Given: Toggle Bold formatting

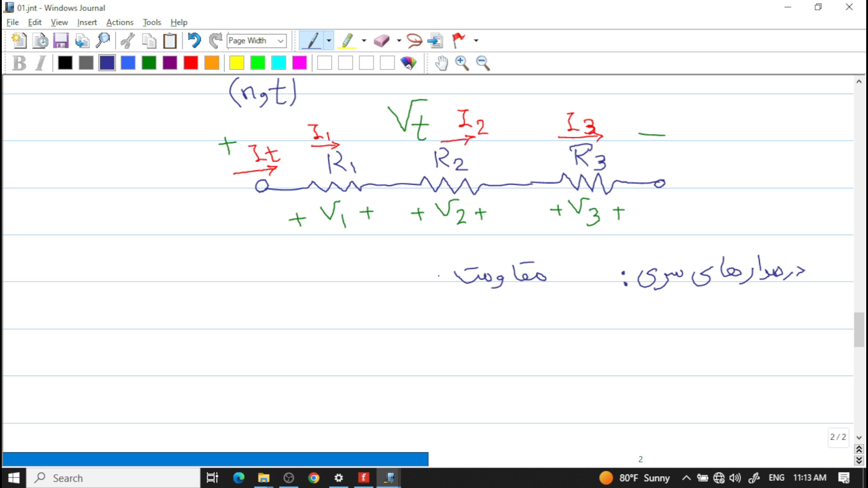Looking at the screenshot, I should coord(19,63).
